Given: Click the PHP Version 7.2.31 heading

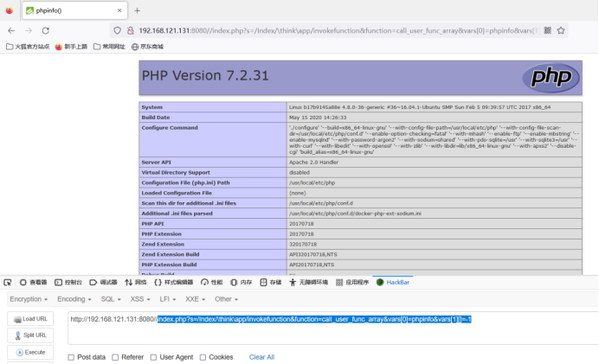Looking at the screenshot, I should 205,75.
